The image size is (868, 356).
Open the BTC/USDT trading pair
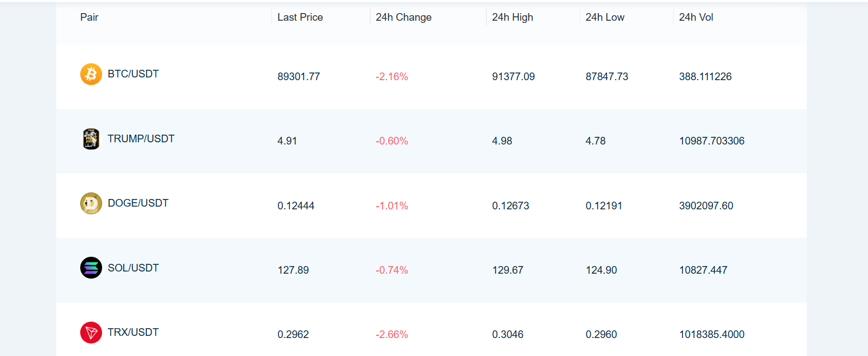pyautogui.click(x=133, y=74)
